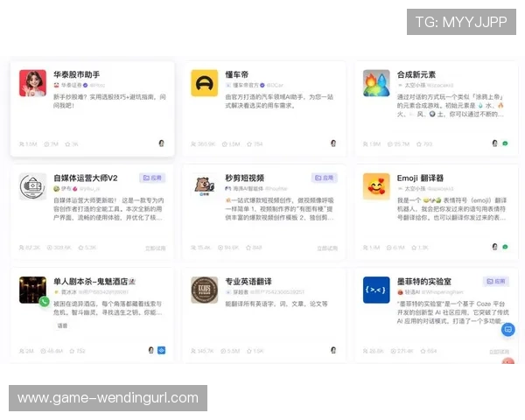This screenshot has width=525, height=420.
Task: Click the Doubao platform icon on 懂车帝
Action: click(x=333, y=143)
